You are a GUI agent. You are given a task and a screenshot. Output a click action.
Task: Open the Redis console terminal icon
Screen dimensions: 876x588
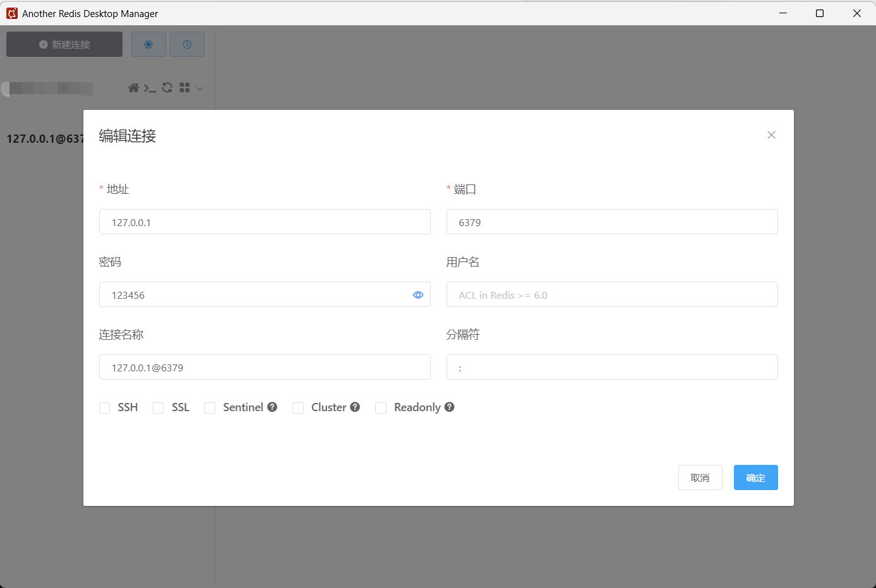point(150,88)
